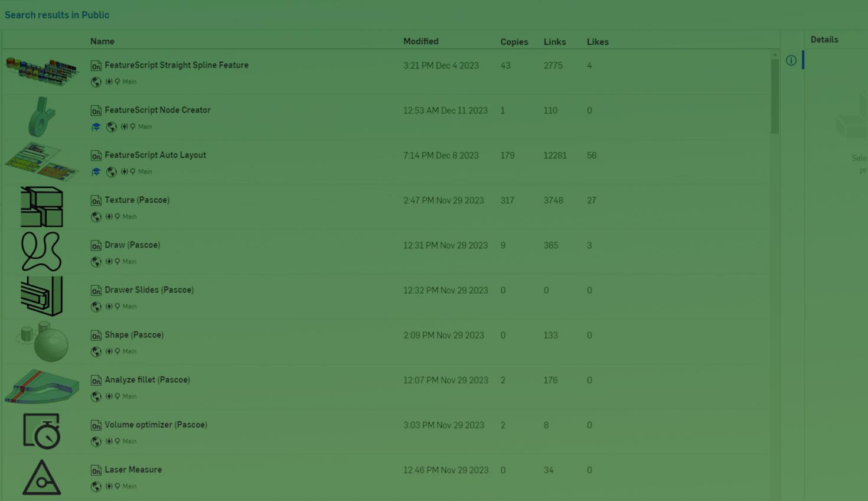Sort by the Likes column header
The height and width of the screenshot is (501, 868).
click(x=598, y=42)
